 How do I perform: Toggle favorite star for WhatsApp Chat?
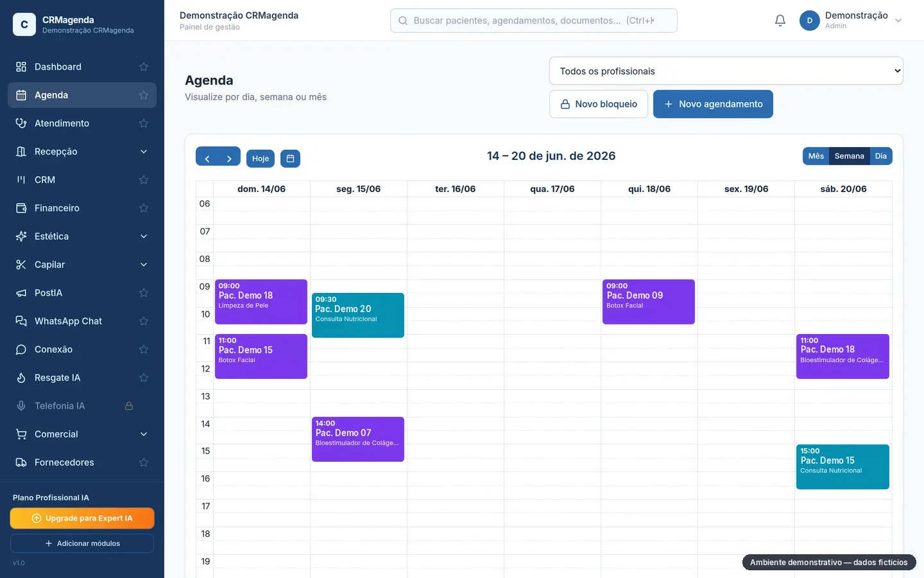click(x=144, y=321)
